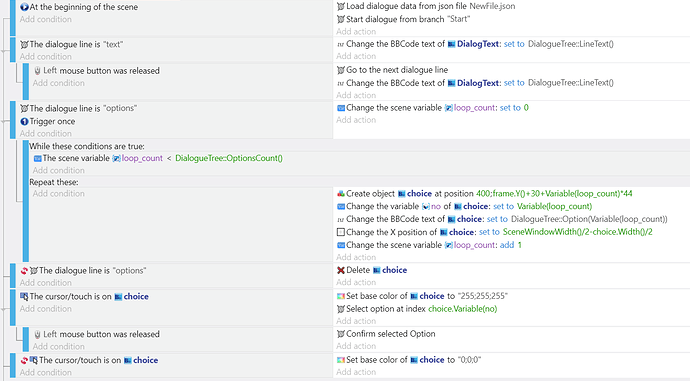Click the dialogue icon before 'Select option at index'
This screenshot has width=690, height=381.
(x=341, y=309)
